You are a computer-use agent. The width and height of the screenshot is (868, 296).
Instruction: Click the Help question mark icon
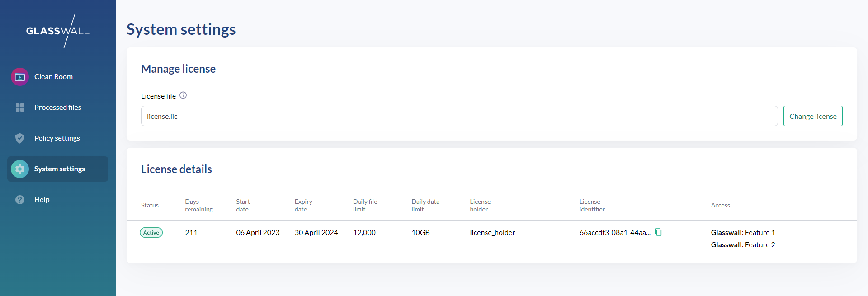(20, 200)
